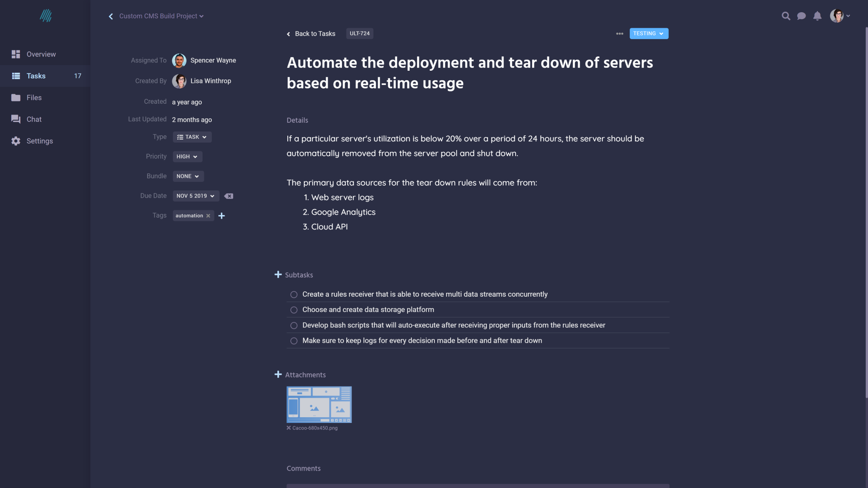Click the Files folder icon

[x=16, y=98]
